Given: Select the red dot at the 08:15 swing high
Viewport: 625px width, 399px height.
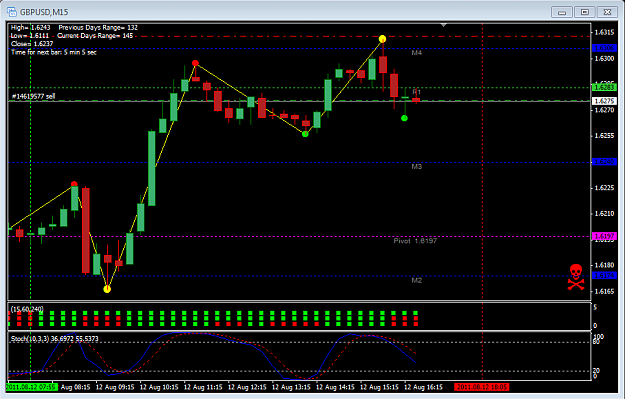Looking at the screenshot, I should click(x=74, y=184).
